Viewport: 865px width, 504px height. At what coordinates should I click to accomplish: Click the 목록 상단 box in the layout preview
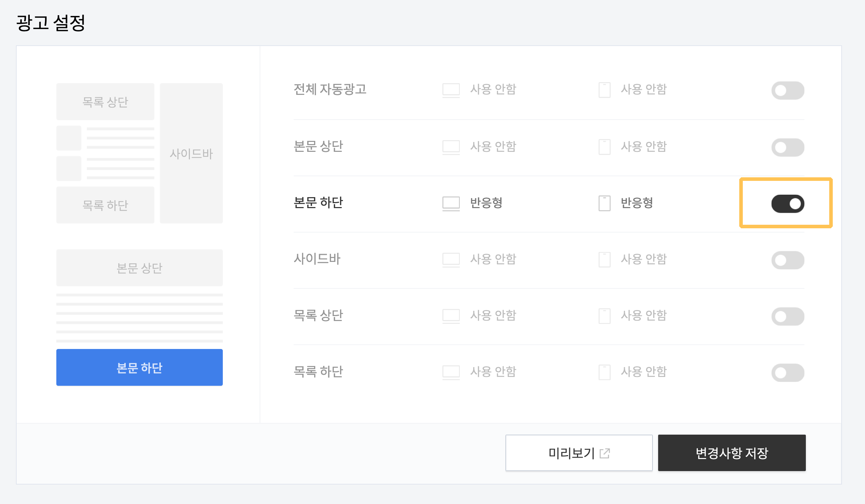click(x=105, y=102)
